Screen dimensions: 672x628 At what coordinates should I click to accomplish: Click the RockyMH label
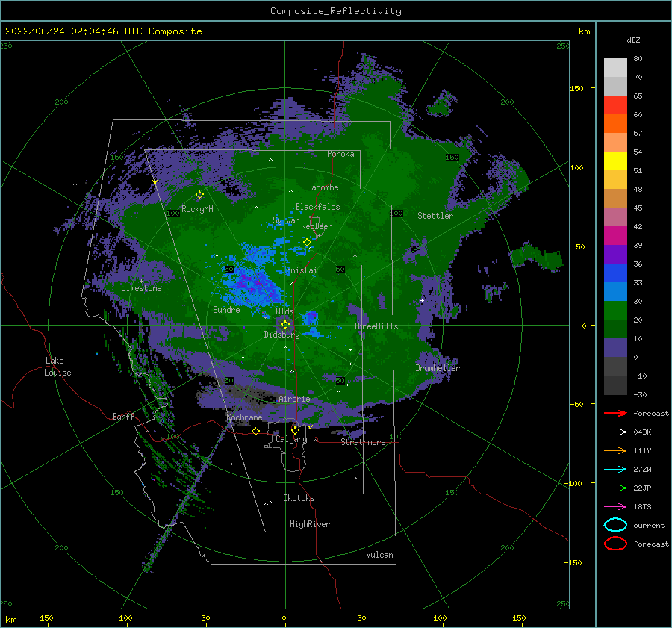pos(197,209)
